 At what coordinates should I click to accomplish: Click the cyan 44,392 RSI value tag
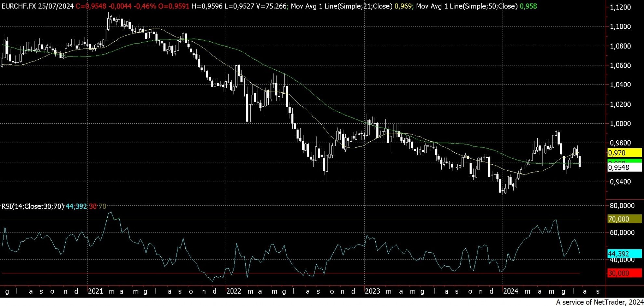pyautogui.click(x=624, y=254)
